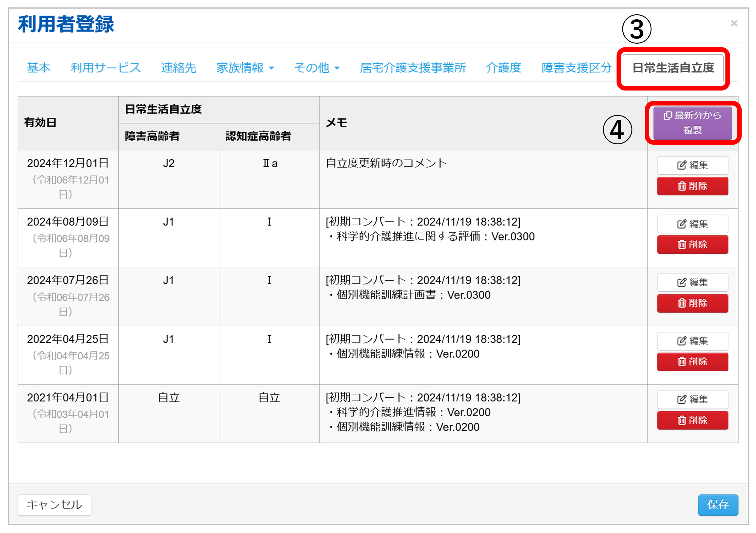Expand the 家族情報 dropdown tab
This screenshot has width=756, height=533.
245,68
